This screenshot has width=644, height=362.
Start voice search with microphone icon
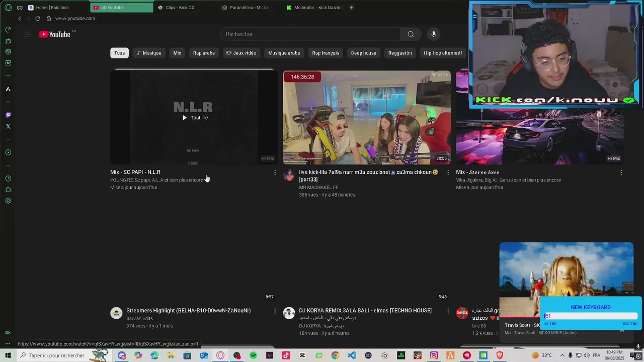point(434,34)
